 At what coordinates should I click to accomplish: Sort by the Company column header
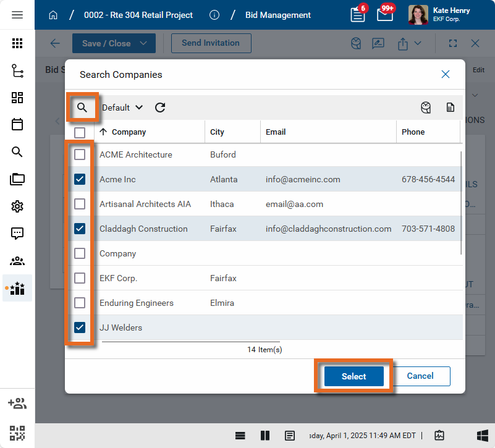pos(129,132)
